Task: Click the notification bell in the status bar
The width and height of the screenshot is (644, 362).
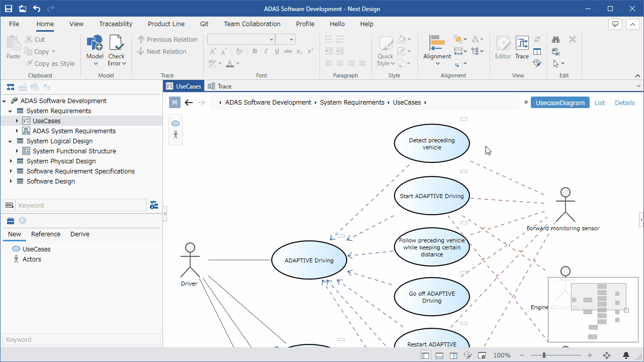Action: point(626,355)
